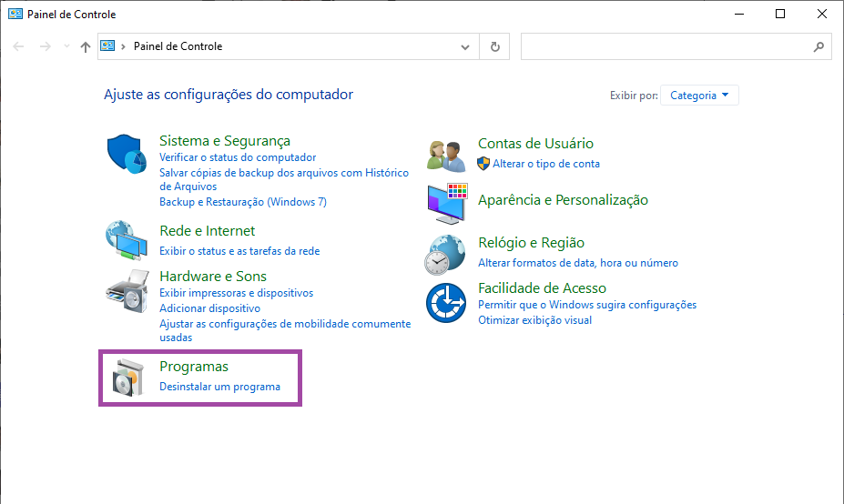Maximize the Painel de Controle window
This screenshot has width=844, height=504.
780,14
